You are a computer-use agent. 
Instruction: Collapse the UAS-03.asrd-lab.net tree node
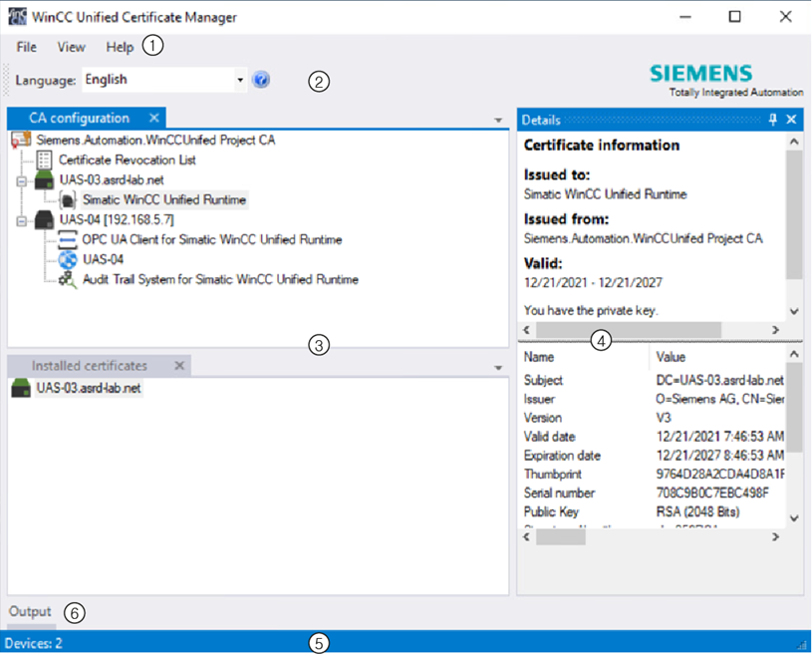[22, 180]
